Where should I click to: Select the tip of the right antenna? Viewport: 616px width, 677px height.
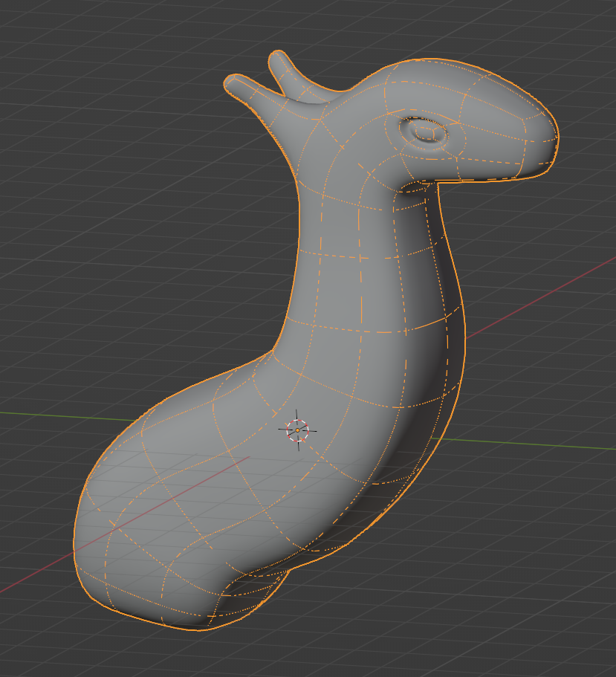click(276, 56)
